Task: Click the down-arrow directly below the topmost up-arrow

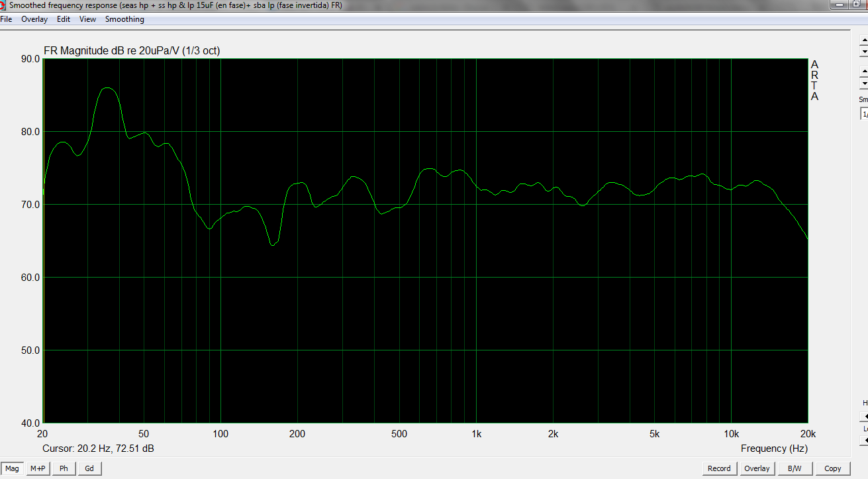Action: coord(863,51)
